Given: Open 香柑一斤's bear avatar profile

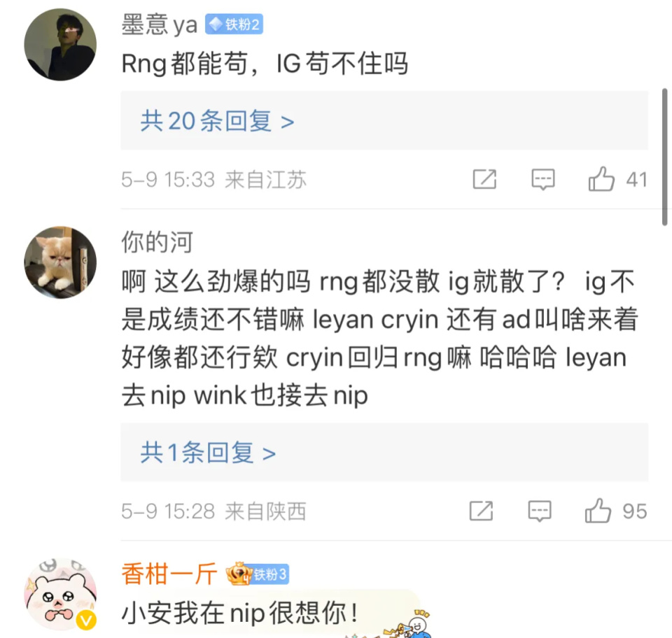Looking at the screenshot, I should pos(60,595).
